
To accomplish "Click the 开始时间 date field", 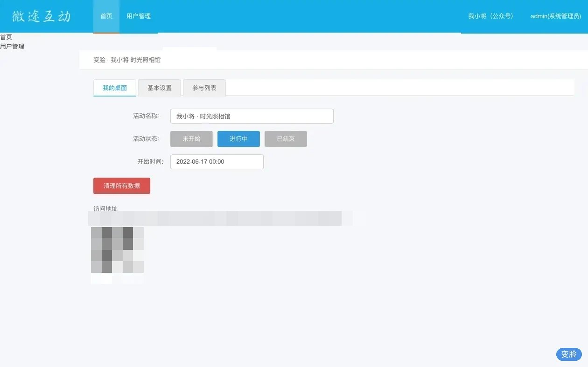I will [217, 162].
